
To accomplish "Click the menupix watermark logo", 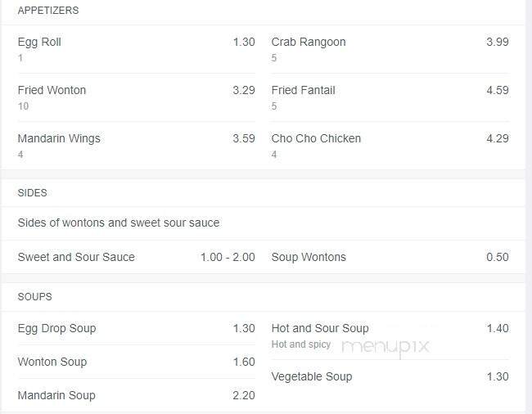I will tap(385, 347).
